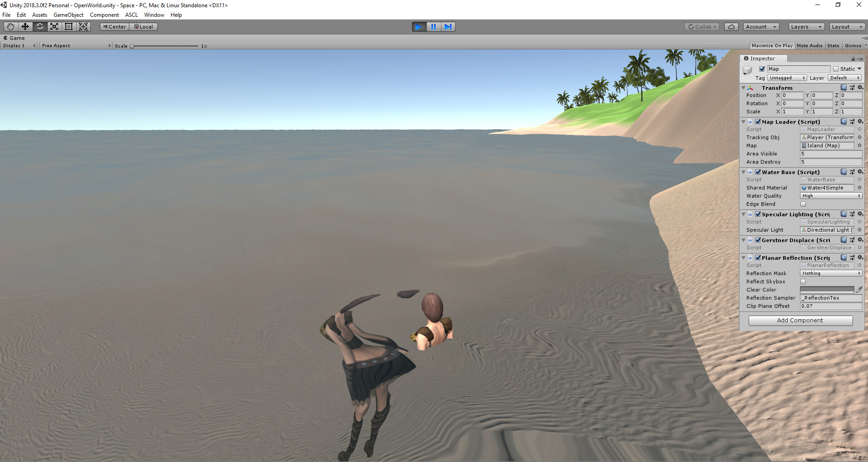Click the Add Component button
Viewport: 868px width, 462px height.
click(x=800, y=320)
